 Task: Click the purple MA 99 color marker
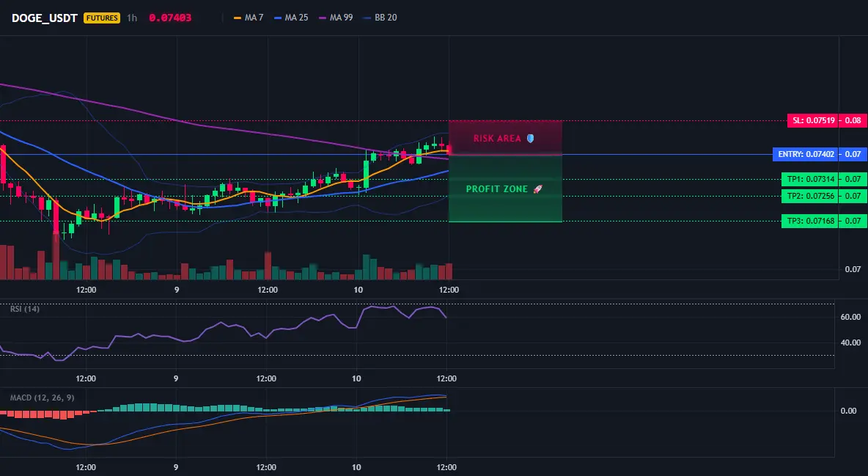pos(322,18)
